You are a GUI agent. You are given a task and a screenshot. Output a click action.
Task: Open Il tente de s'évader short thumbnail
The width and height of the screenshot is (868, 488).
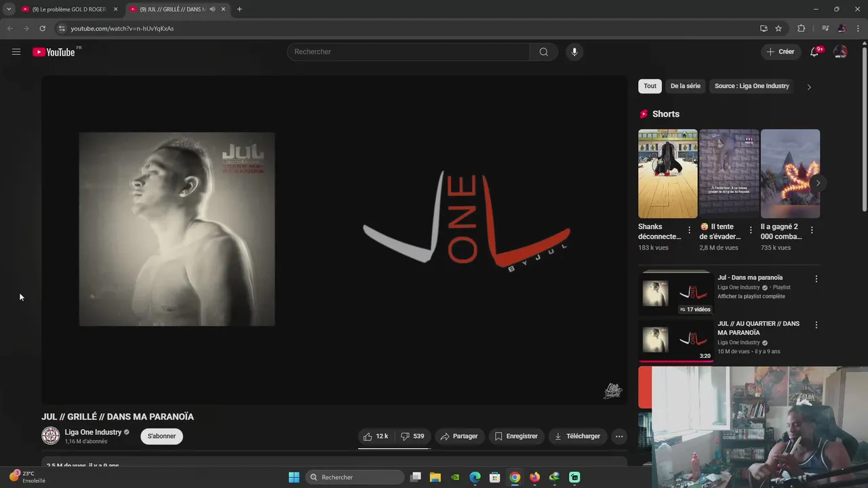(729, 174)
